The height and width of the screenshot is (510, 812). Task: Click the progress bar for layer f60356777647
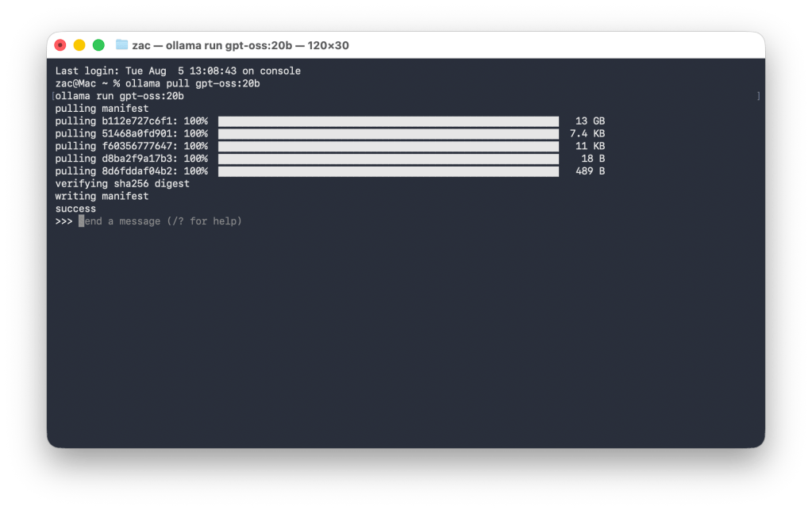point(388,146)
